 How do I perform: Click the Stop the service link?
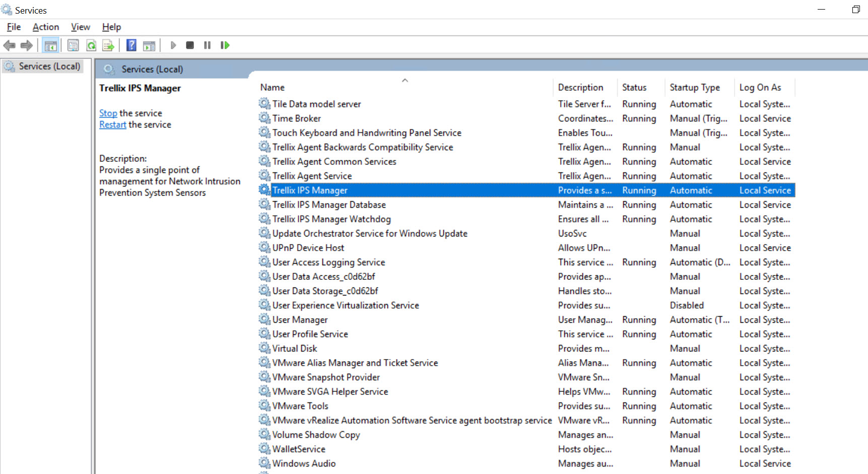pos(108,113)
